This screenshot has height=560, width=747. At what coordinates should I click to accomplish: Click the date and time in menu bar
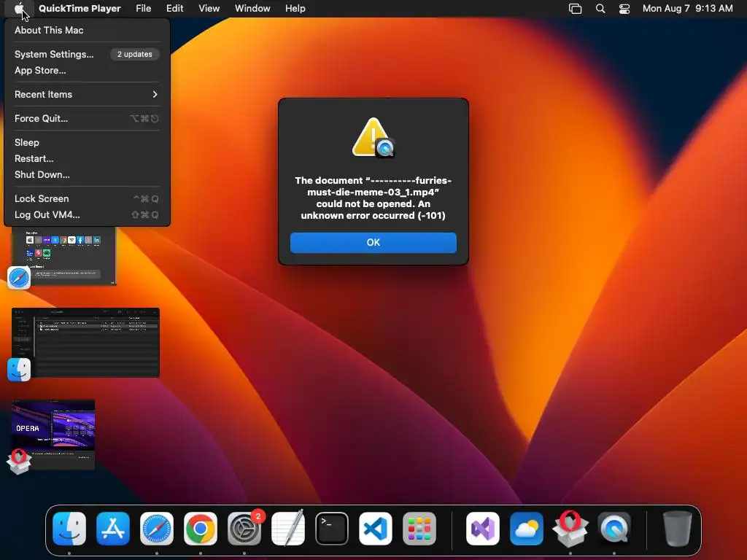coord(687,8)
